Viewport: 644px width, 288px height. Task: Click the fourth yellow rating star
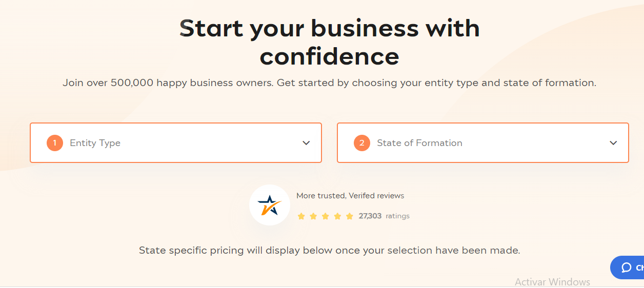coord(337,216)
